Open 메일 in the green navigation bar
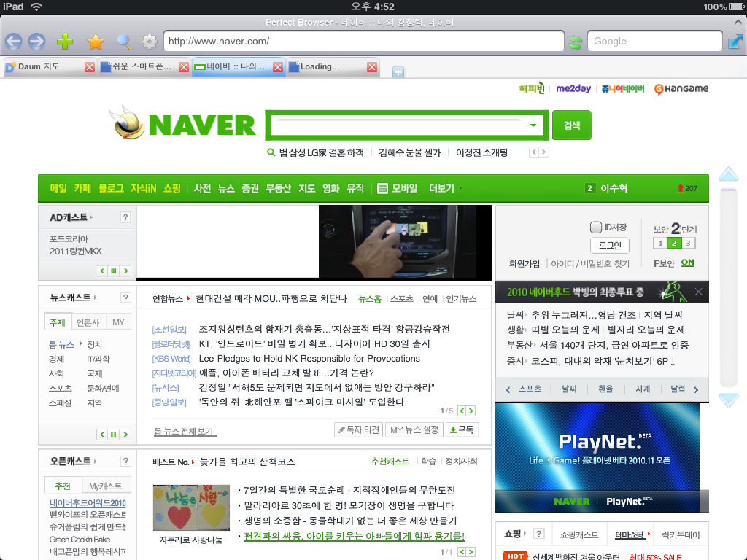Viewport: 747px width, 560px height. pos(58,189)
